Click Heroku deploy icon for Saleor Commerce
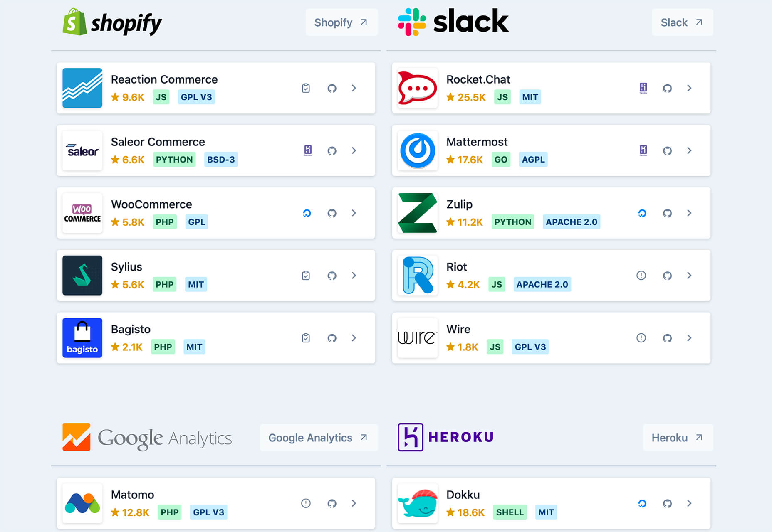The width and height of the screenshot is (772, 532). [308, 150]
